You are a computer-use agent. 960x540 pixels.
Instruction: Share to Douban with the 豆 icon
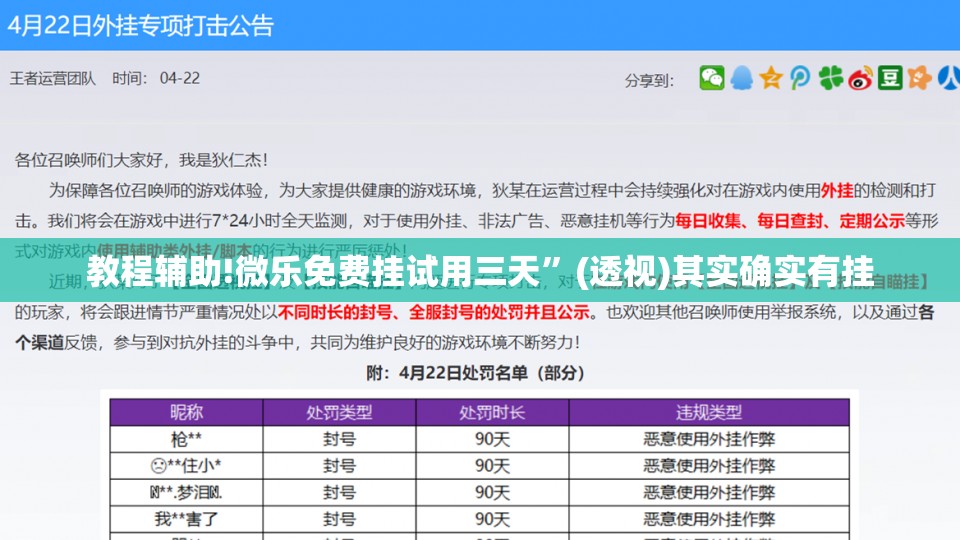pyautogui.click(x=890, y=78)
